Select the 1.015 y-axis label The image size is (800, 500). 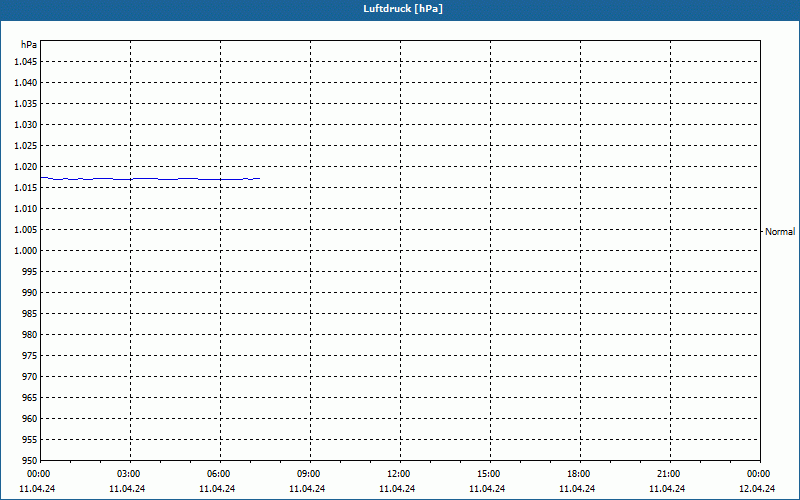[26, 188]
